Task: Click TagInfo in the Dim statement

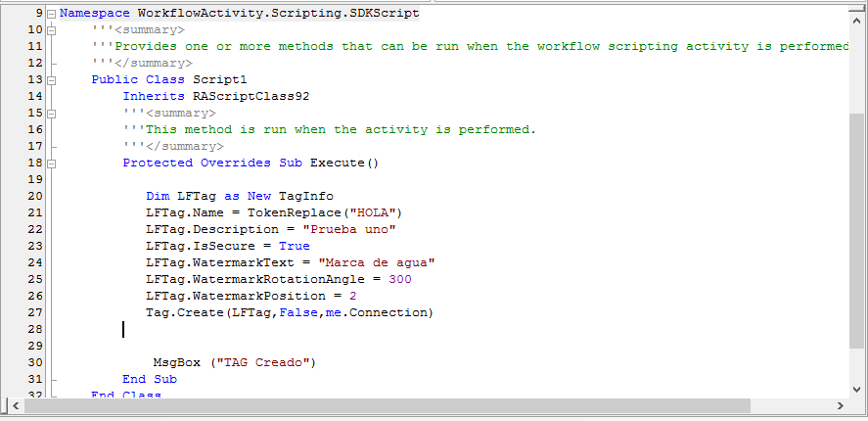Action: coord(306,196)
